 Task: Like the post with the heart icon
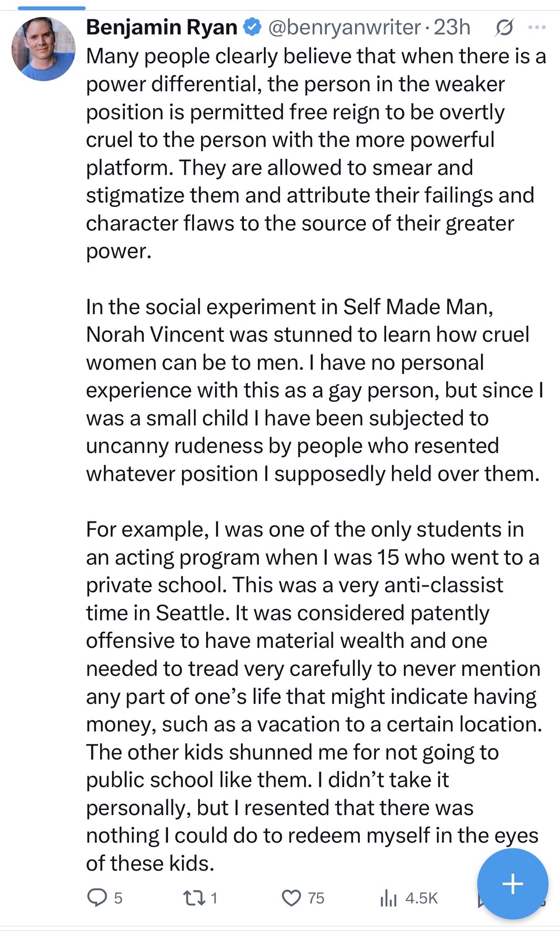pyautogui.click(x=292, y=897)
